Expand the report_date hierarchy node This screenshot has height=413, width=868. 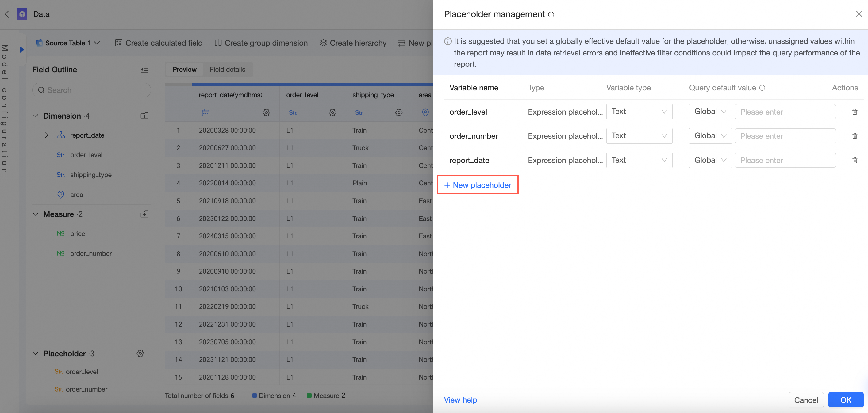click(47, 135)
